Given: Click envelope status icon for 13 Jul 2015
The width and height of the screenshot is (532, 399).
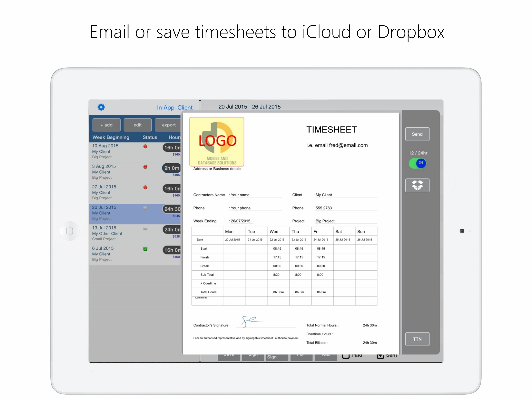Looking at the screenshot, I should coord(145,228).
